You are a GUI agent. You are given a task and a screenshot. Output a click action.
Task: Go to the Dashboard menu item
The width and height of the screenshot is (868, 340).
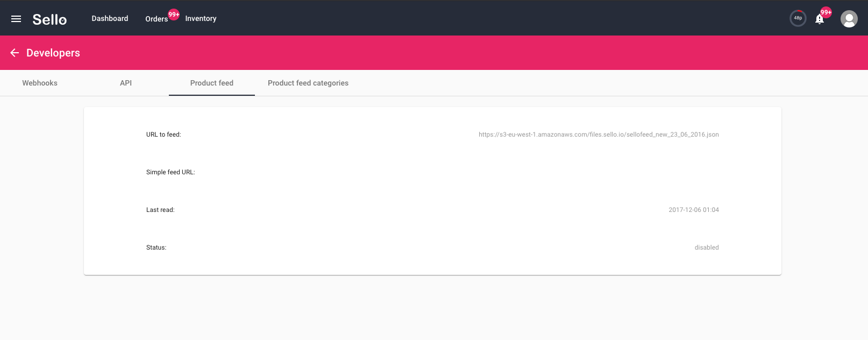coord(110,18)
